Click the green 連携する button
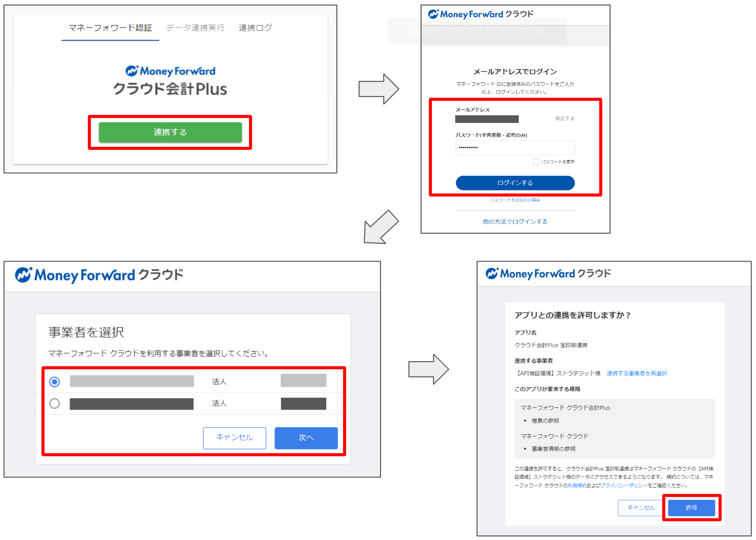756x540 pixels. [x=170, y=132]
